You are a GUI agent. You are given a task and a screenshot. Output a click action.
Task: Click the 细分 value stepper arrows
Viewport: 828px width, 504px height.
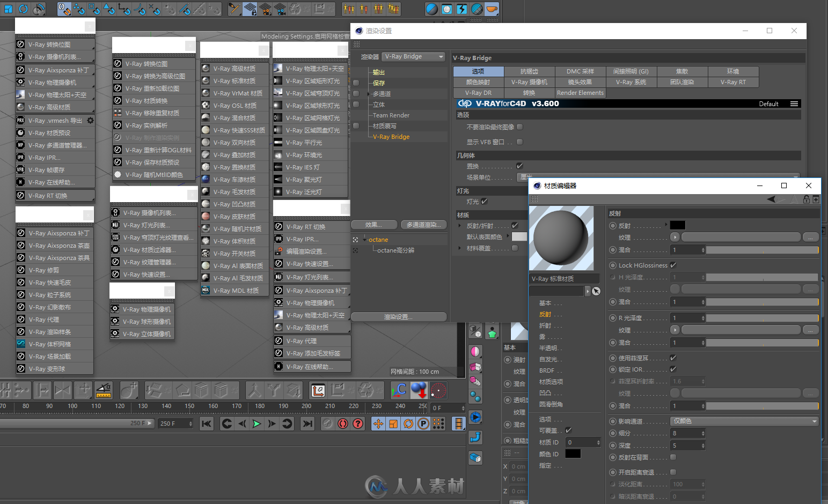coord(703,433)
